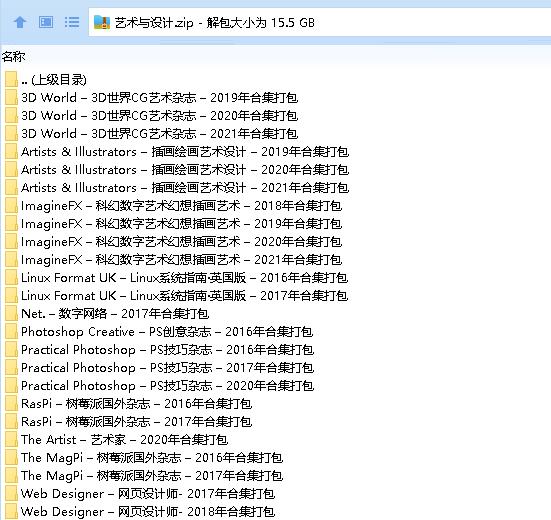Select the 3D World 2019年合集打包 folder
The height and width of the screenshot is (520, 551).
coord(159,98)
